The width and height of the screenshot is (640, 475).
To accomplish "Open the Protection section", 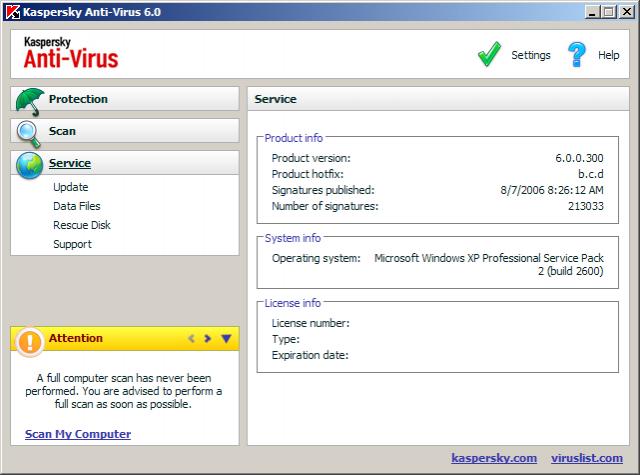I will (125, 99).
